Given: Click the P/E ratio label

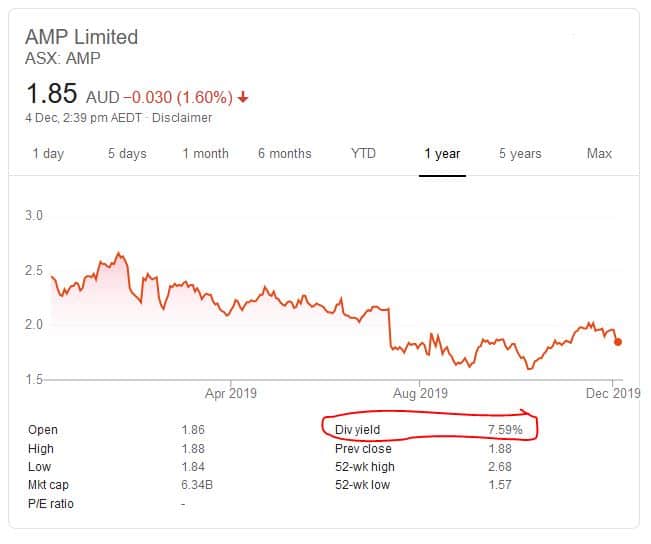Looking at the screenshot, I should 51,504.
